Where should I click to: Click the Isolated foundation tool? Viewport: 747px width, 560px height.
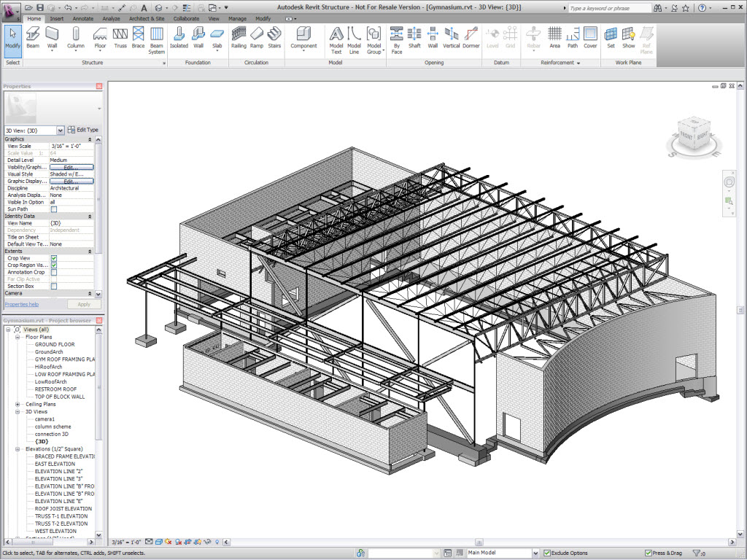click(x=179, y=36)
